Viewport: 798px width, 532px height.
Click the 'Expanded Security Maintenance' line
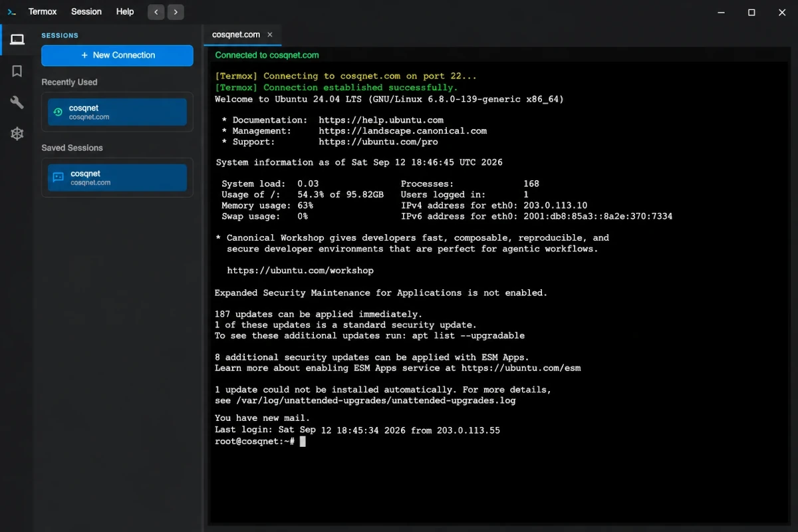click(x=381, y=293)
